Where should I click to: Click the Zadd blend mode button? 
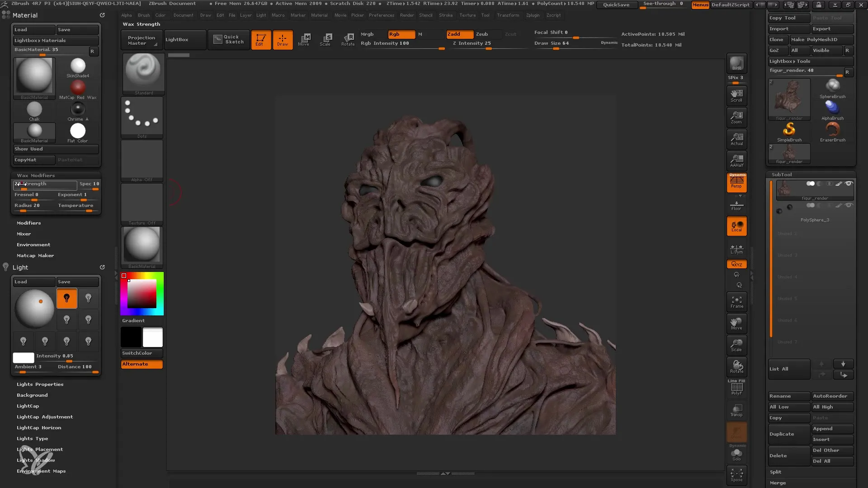tap(455, 34)
